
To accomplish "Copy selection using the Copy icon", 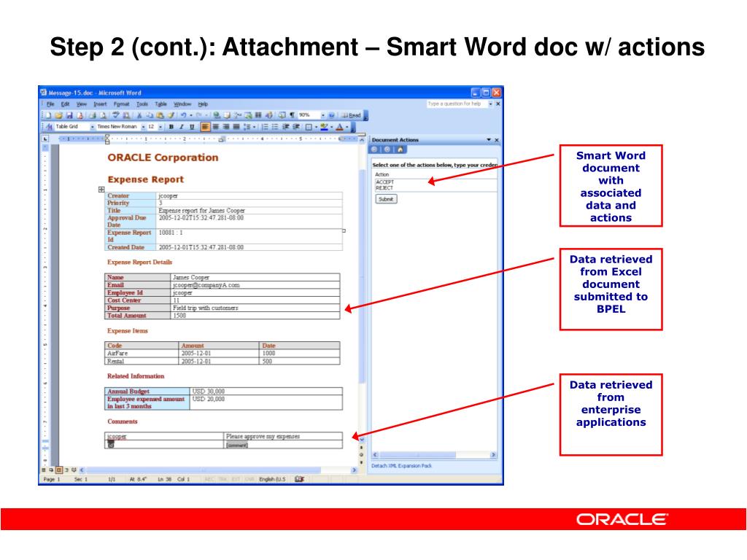I will pyautogui.click(x=150, y=115).
